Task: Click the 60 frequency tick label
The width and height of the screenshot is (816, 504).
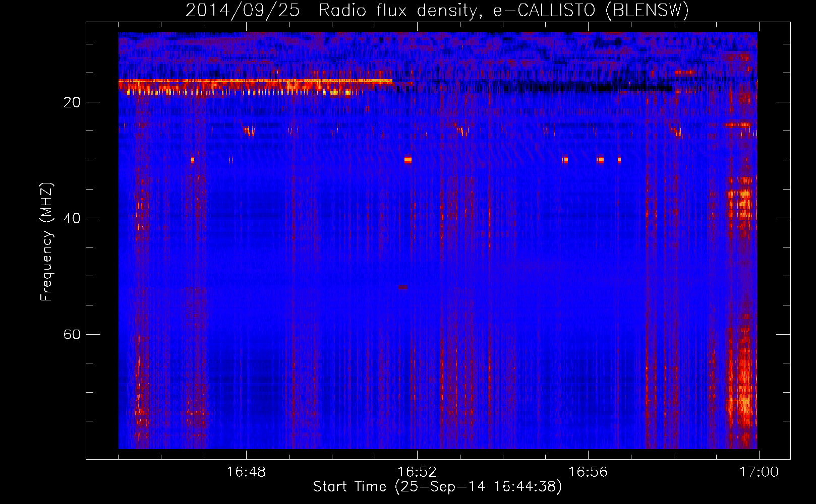Action: click(72, 334)
